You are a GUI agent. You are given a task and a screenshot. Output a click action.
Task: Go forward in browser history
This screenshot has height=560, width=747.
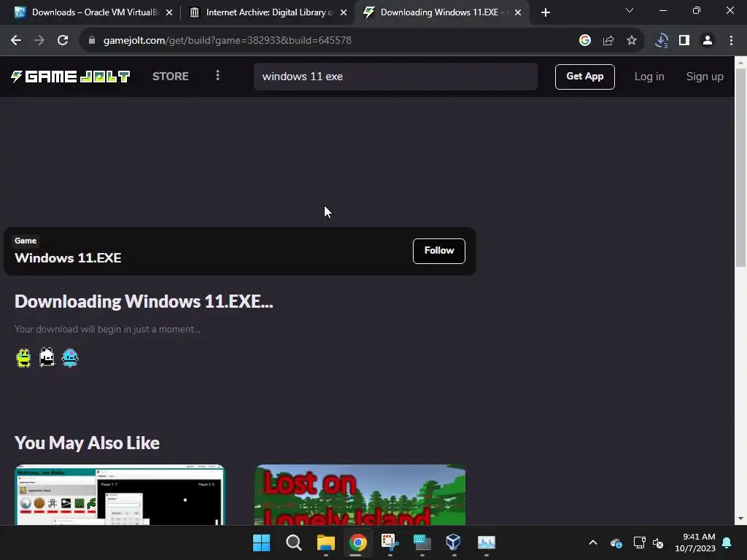pos(39,41)
